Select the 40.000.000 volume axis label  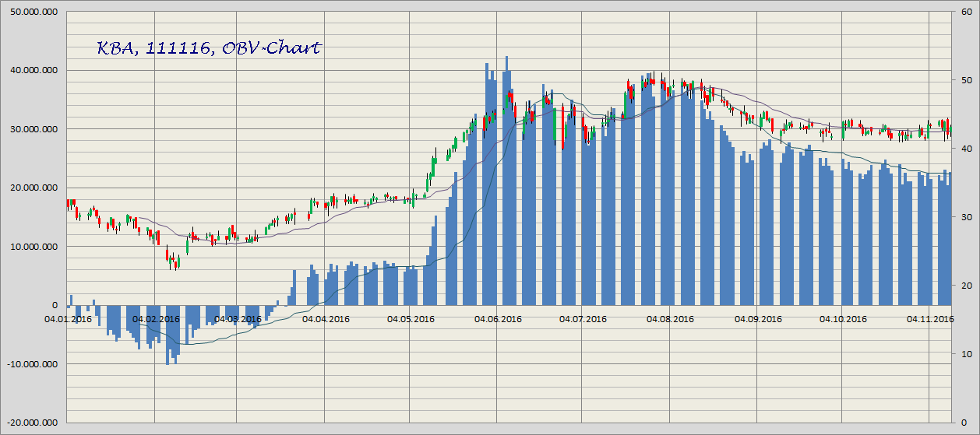[33, 70]
